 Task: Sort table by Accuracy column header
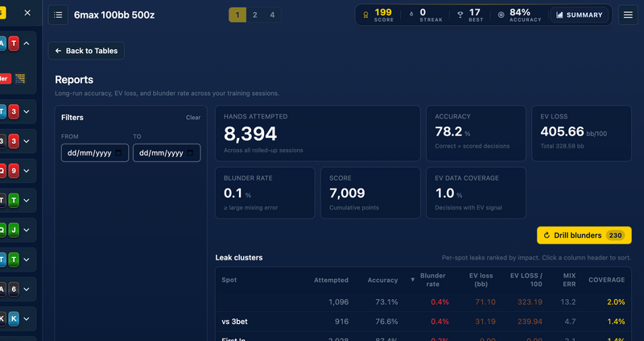382,280
